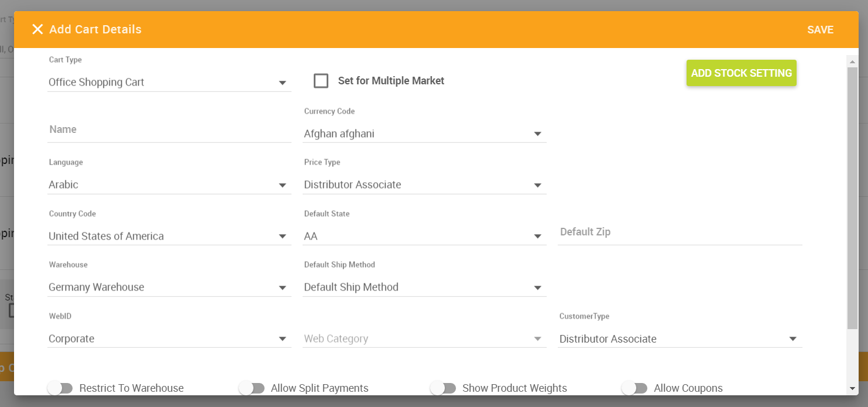Screen dimensions: 868x407
Task: Close the Add Cart Details dialog
Action: (x=37, y=29)
